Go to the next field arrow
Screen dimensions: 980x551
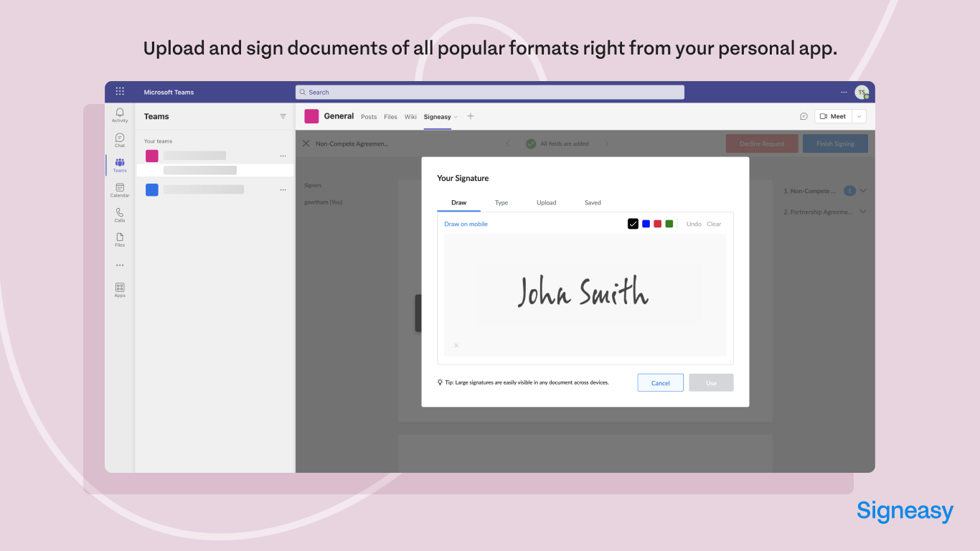pos(606,143)
